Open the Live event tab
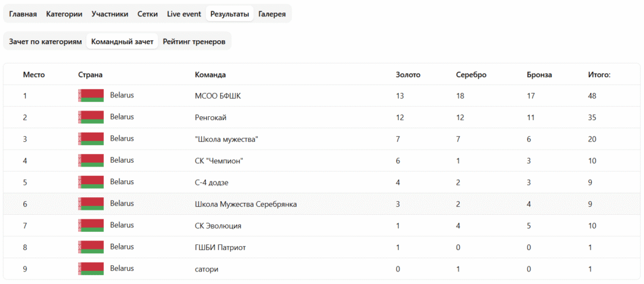644x284 pixels. coord(184,14)
